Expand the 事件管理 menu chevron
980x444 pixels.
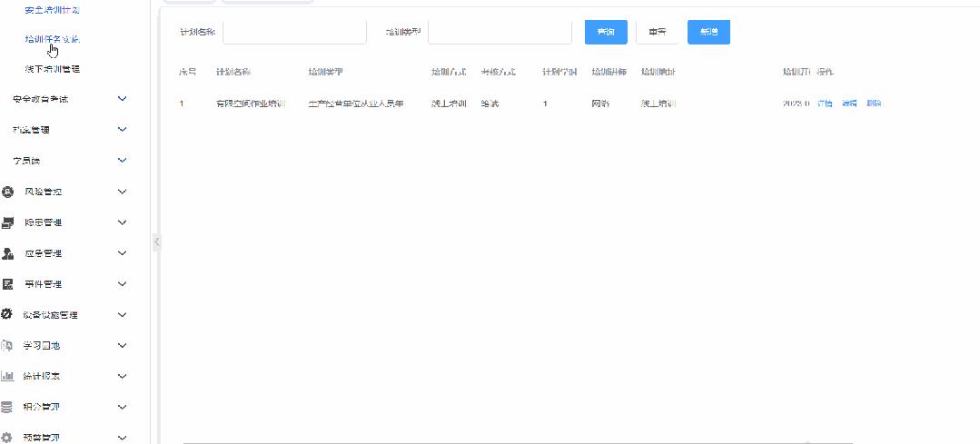[123, 284]
